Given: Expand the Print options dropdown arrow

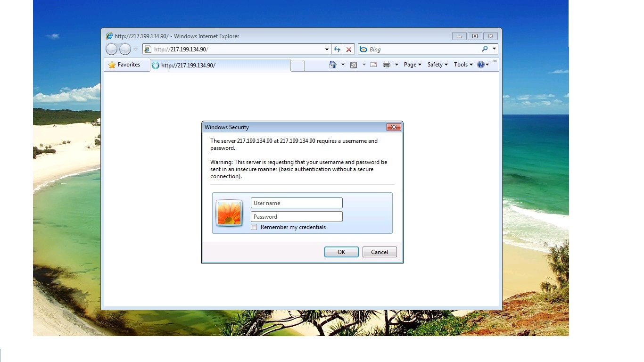Looking at the screenshot, I should (396, 65).
